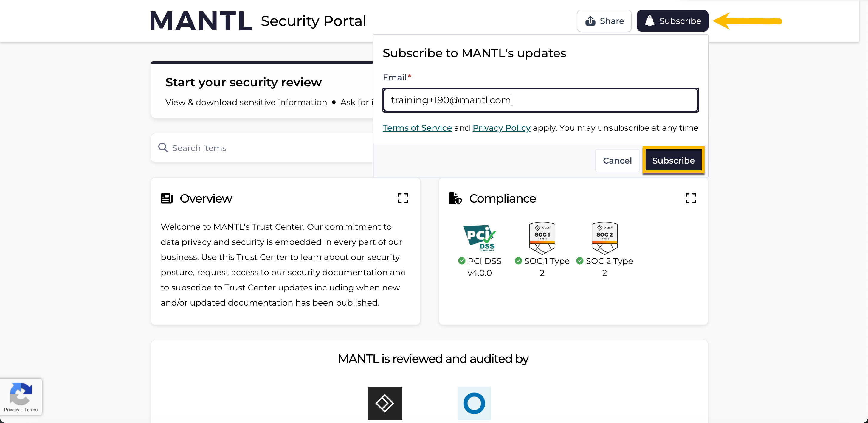Open the Terms of Service link
This screenshot has height=423, width=868.
coord(417,128)
